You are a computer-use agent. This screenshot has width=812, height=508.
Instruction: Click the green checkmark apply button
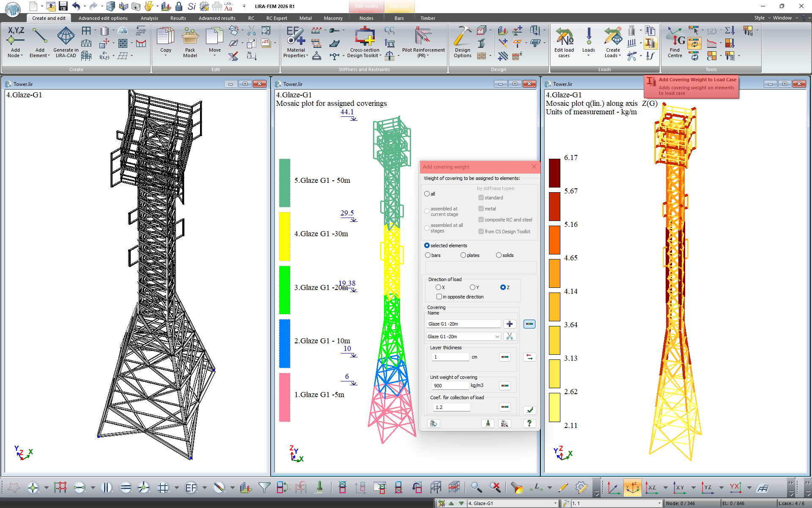click(529, 410)
